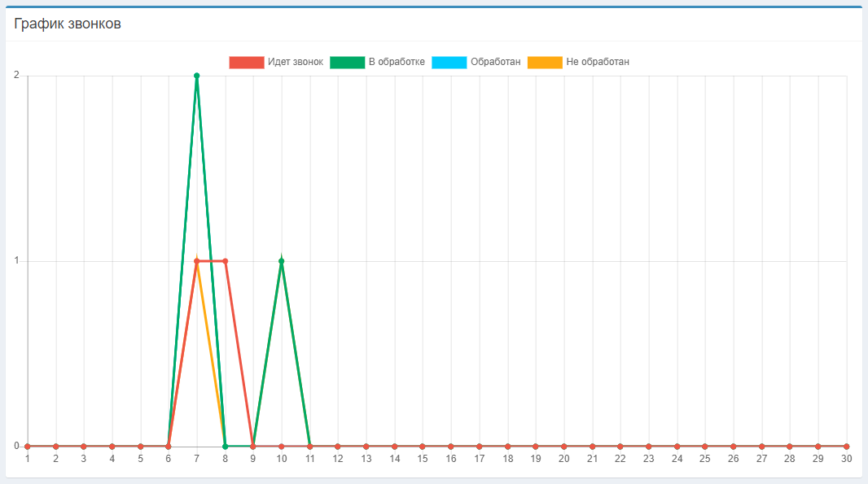Click the green zero point at day 8
The width and height of the screenshot is (868, 484).
click(225, 446)
